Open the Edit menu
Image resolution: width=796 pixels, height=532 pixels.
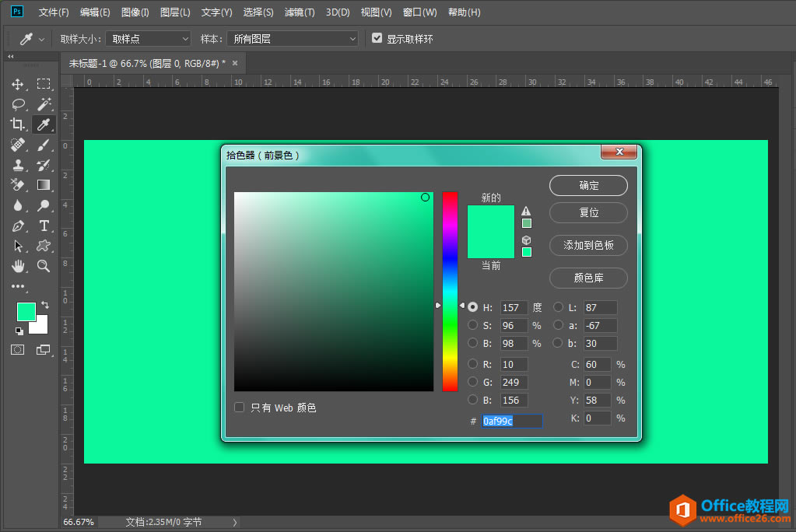point(95,12)
